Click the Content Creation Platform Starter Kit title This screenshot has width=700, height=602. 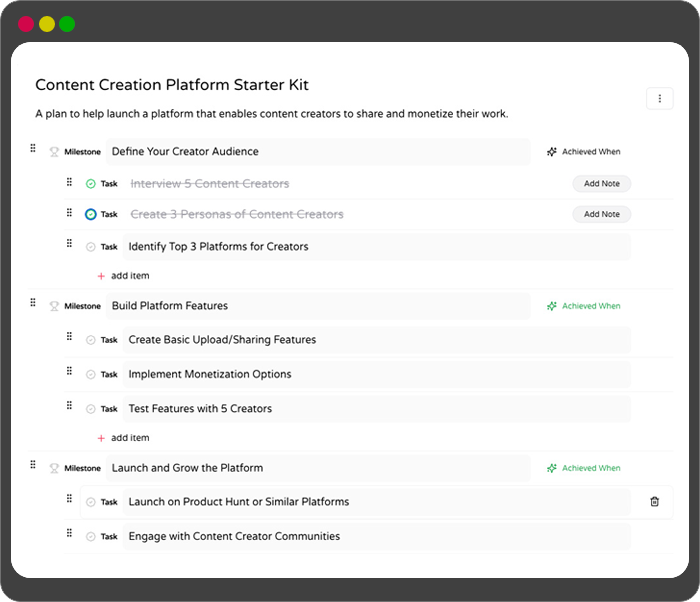pyautogui.click(x=172, y=86)
